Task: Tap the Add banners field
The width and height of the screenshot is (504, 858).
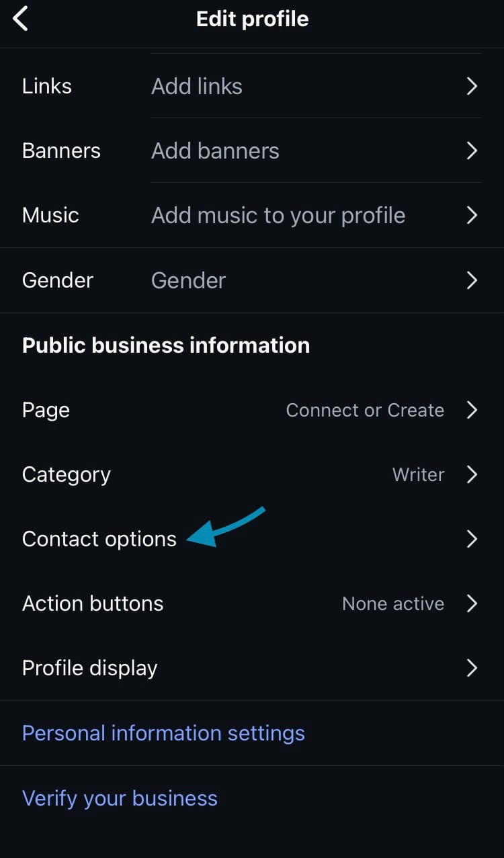Action: click(x=215, y=151)
